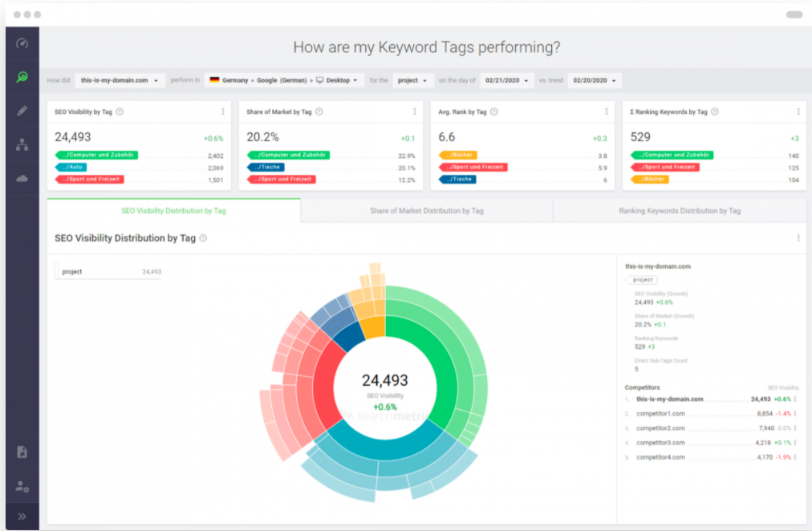Open the project scope dropdown
Screen dimensions: 812x531
click(x=412, y=80)
